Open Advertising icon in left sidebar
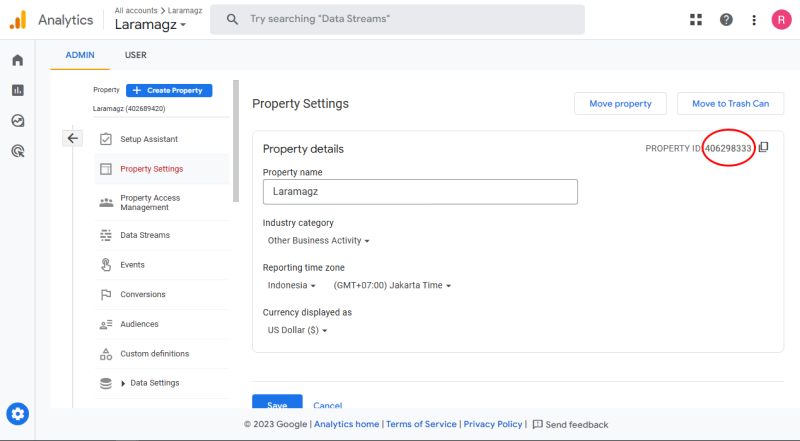The height and width of the screenshot is (441, 800). pyautogui.click(x=18, y=151)
